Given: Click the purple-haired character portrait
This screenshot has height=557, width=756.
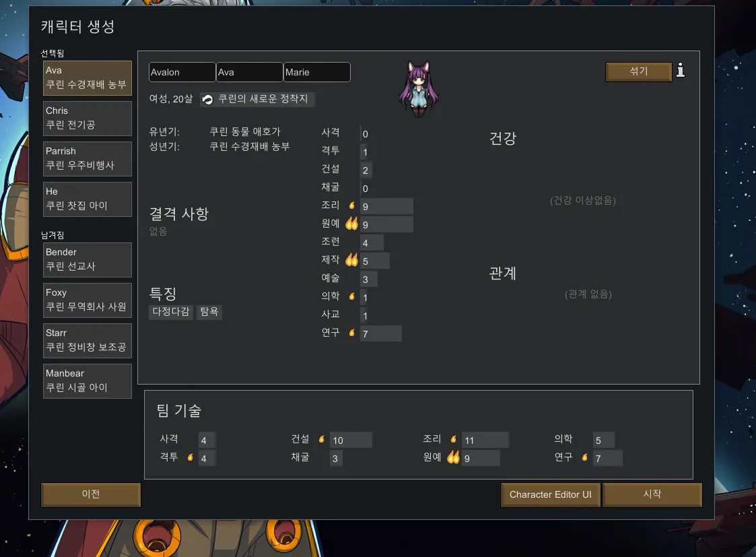Looking at the screenshot, I should tap(419, 89).
